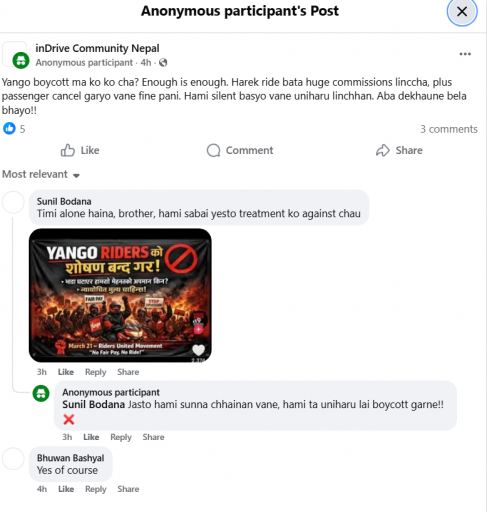The width and height of the screenshot is (487, 512).
Task: Close the Anonymous participant's Post dialog
Action: 462,12
